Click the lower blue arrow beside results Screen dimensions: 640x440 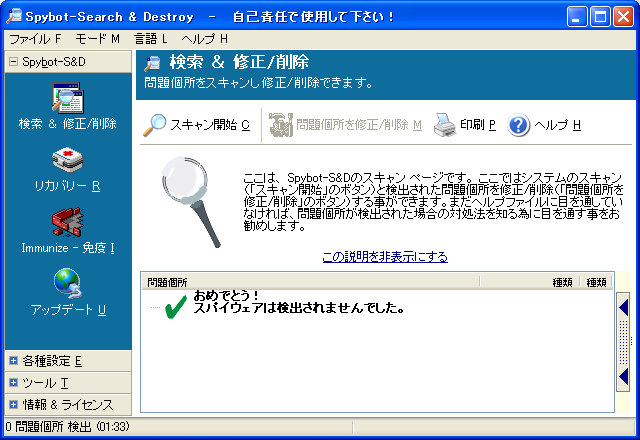click(x=623, y=375)
